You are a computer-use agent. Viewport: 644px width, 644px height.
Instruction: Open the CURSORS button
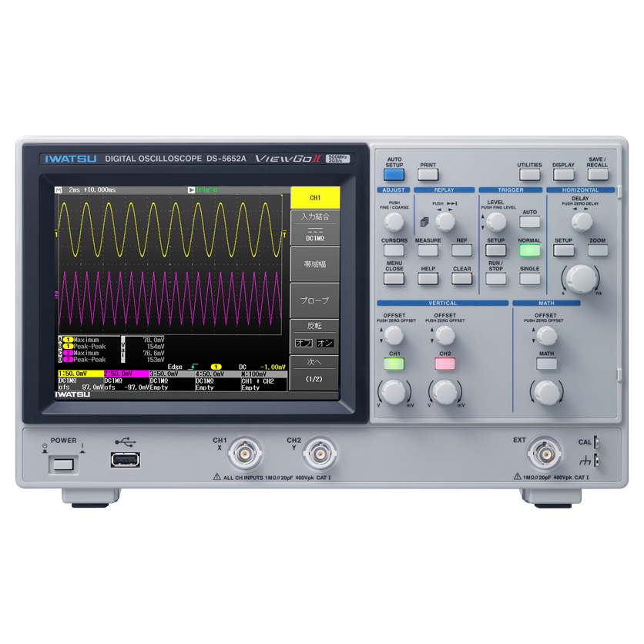click(394, 250)
